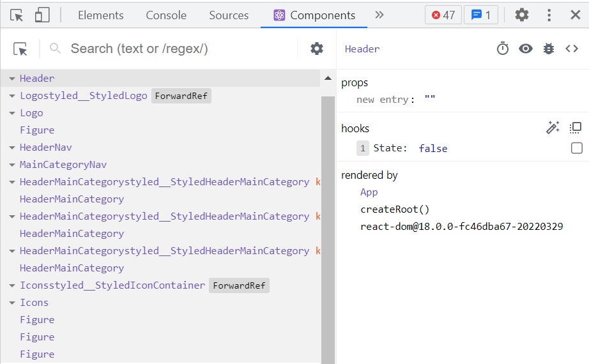This screenshot has height=364, width=589.
Task: Collapse the Logostyled__StyledLogo node arrow
Action: [x=12, y=96]
